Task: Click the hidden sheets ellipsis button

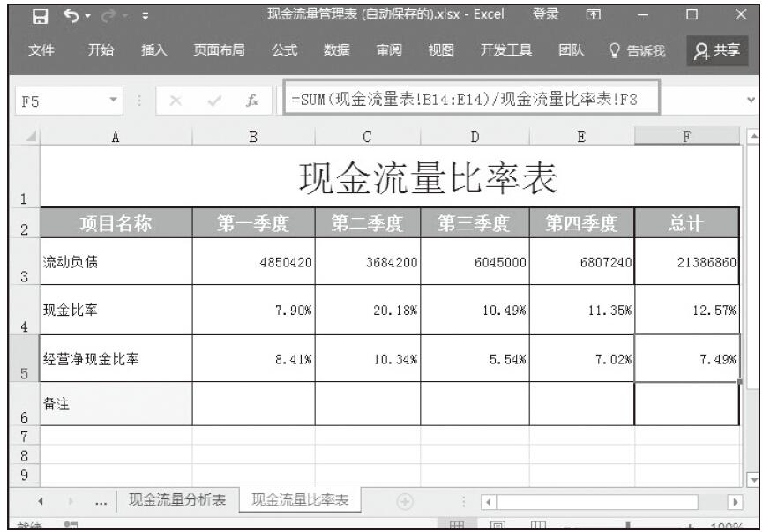Action: coord(101,502)
